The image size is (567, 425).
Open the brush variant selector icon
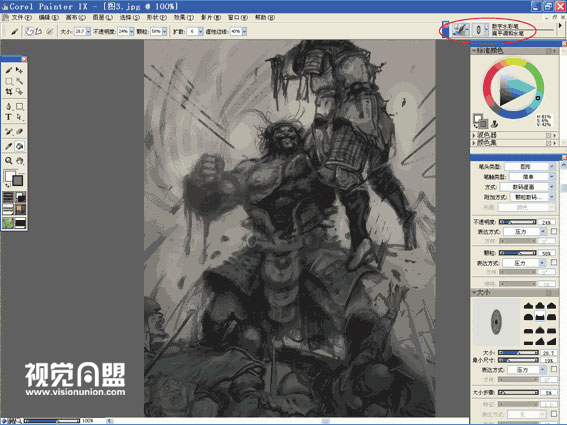pos(480,29)
